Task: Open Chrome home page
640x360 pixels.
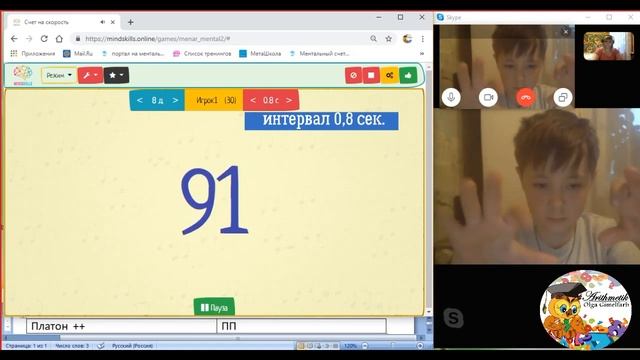Action: point(59,39)
